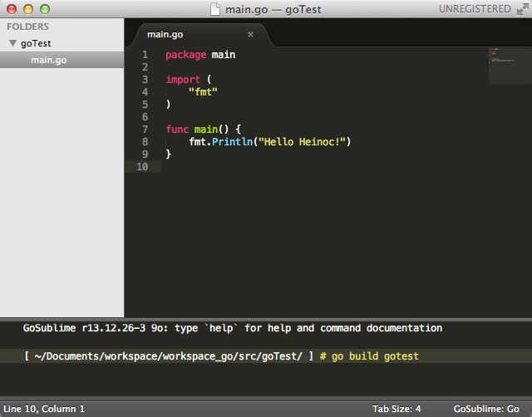Collapse the goTest folder disclosure triangle

12,43
